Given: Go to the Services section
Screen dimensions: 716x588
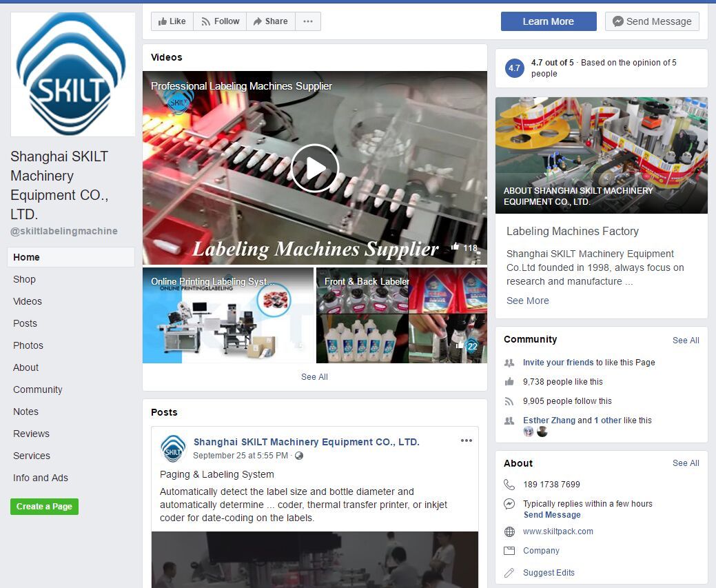Looking at the screenshot, I should coord(32,456).
